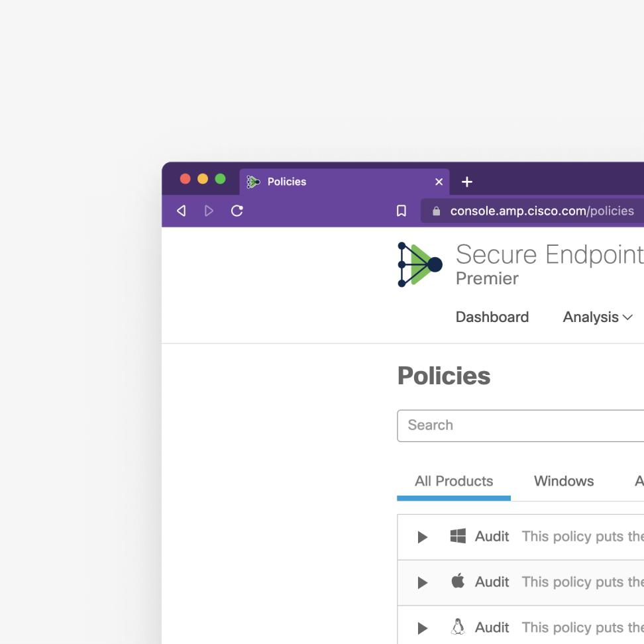The width and height of the screenshot is (644, 644).
Task: Reload the page with the refresh icon
Action: click(237, 211)
